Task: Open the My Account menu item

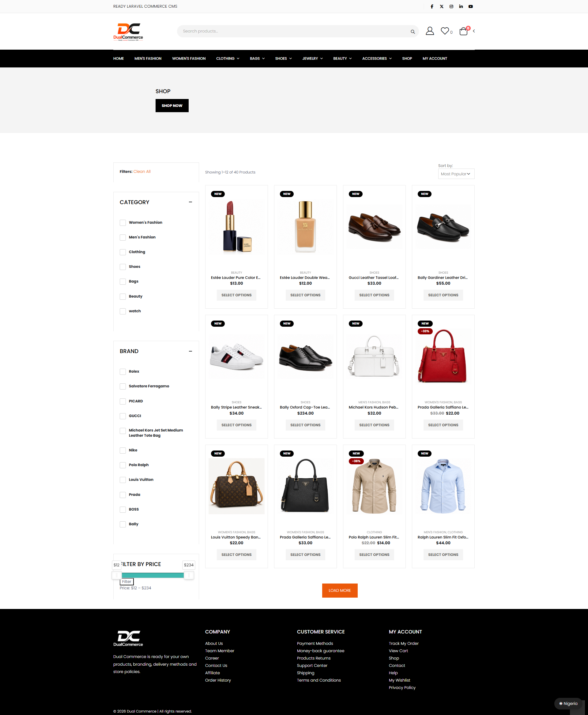Action: tap(435, 59)
